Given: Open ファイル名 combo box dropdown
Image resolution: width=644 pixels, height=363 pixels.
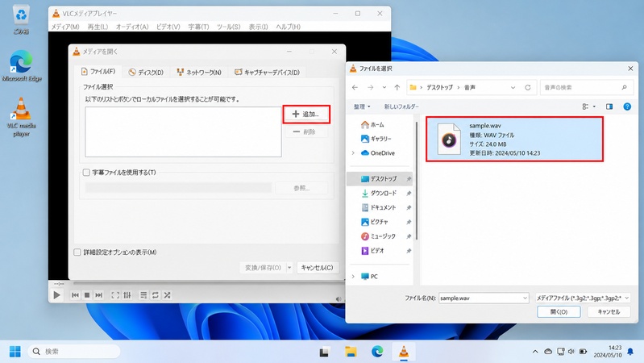Looking at the screenshot, I should pos(525,298).
